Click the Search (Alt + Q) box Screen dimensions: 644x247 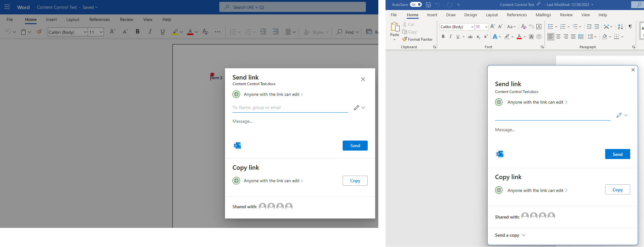tap(293, 7)
